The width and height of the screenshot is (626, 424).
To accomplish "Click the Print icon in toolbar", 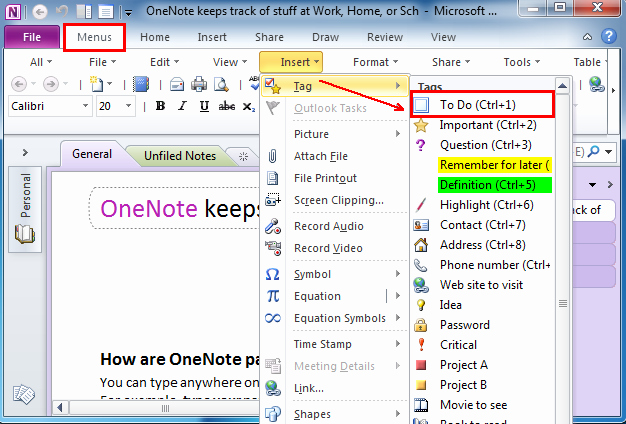I will (199, 84).
